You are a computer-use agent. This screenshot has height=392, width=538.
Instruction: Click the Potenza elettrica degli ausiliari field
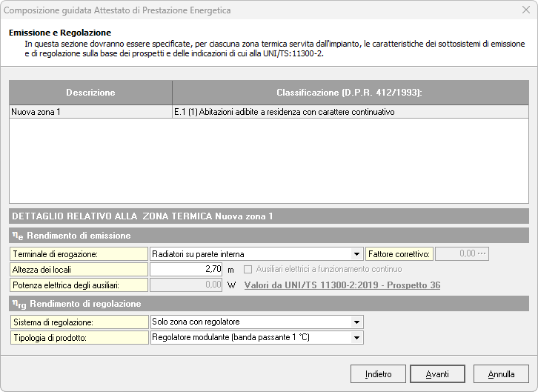[186, 285]
